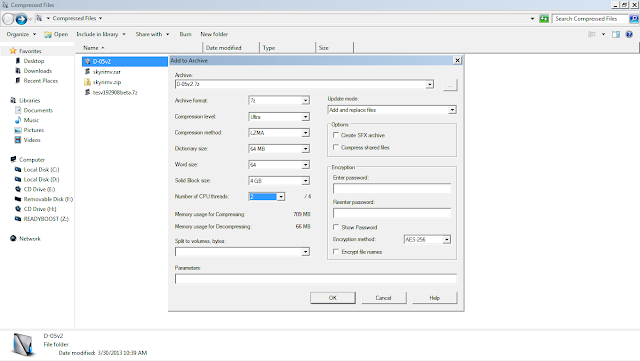This screenshot has width=640, height=361.
Task: Click the blue Forward navigation arrow
Action: tap(21, 19)
